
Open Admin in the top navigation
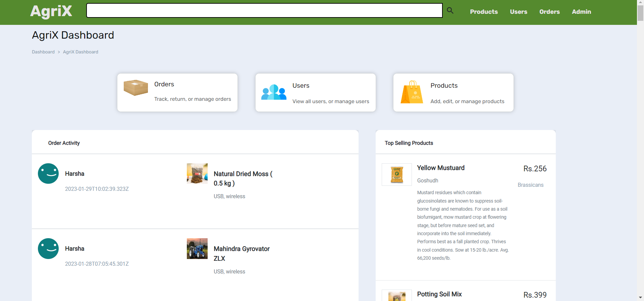click(581, 12)
